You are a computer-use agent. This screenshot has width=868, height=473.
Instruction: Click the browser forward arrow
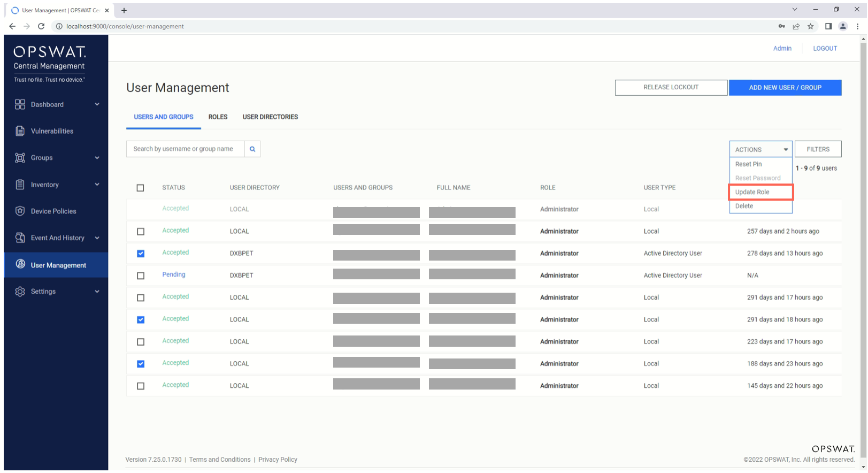point(26,26)
